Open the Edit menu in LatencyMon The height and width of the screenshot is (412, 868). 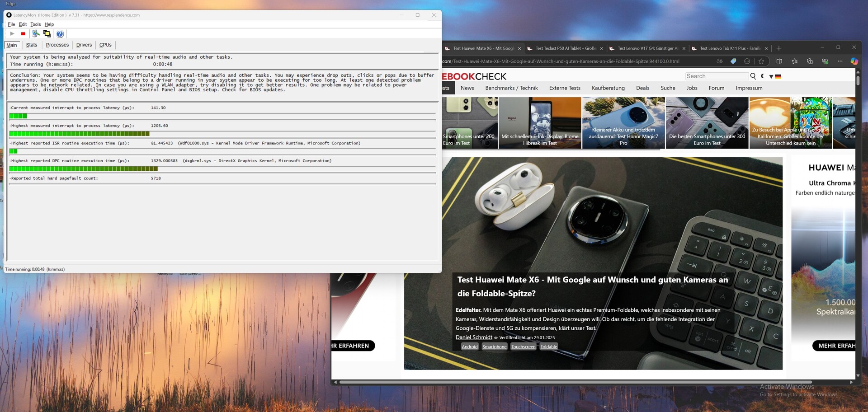23,24
